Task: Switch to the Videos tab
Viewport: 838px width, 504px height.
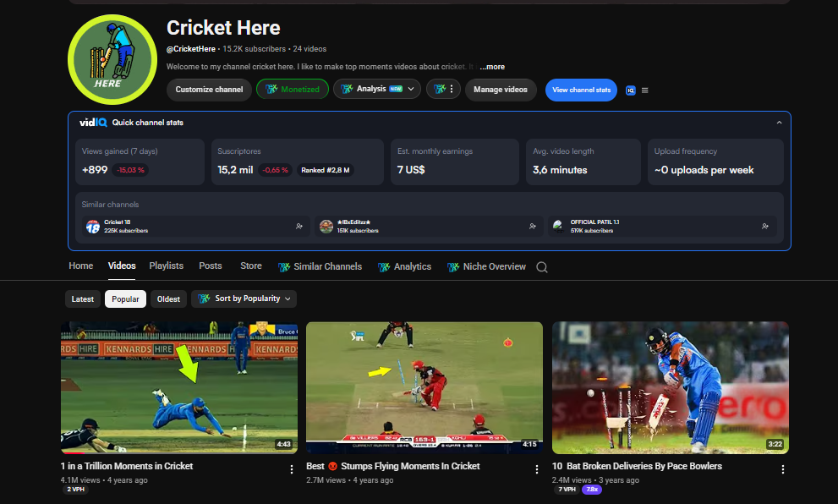Action: pos(122,266)
